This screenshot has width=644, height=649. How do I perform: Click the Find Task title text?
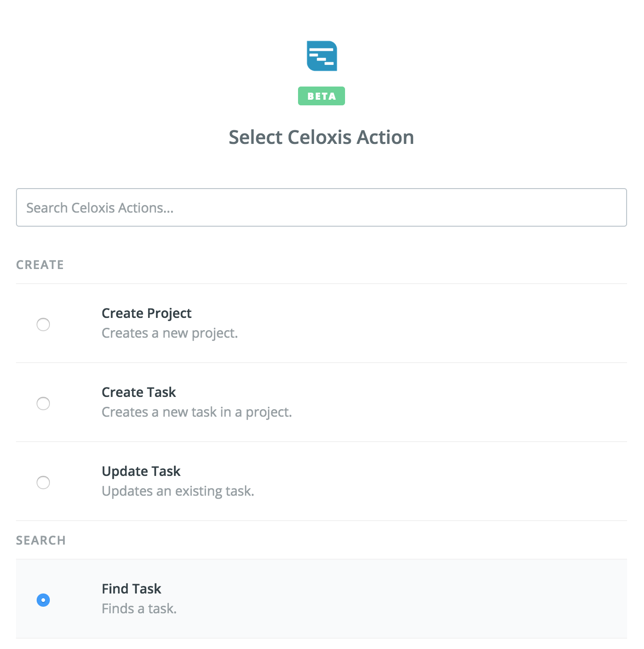pos(132,589)
